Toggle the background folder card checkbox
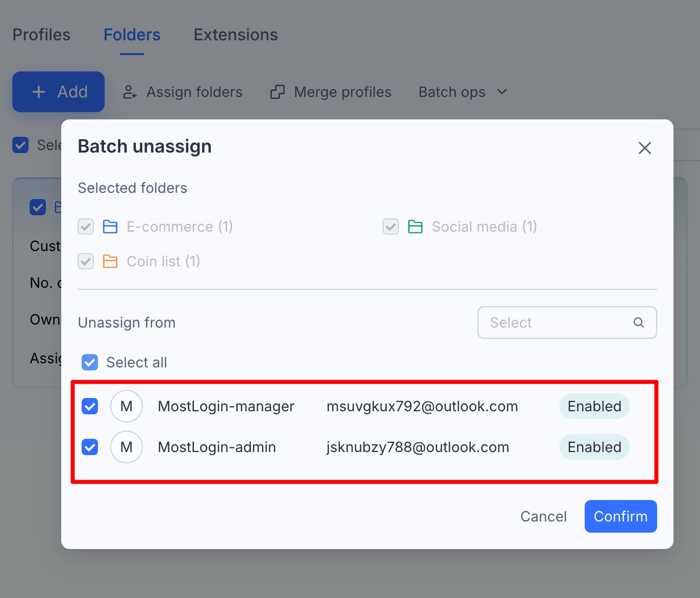The height and width of the screenshot is (598, 700). (x=38, y=207)
